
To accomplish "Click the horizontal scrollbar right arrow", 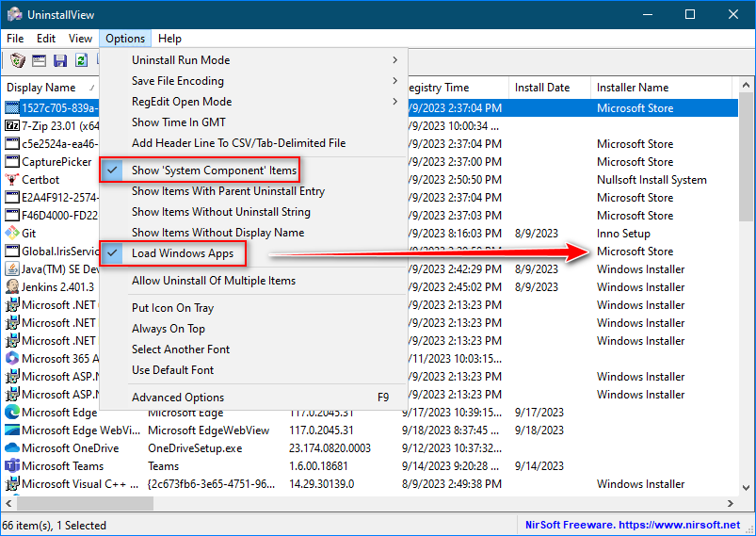I will (731, 503).
